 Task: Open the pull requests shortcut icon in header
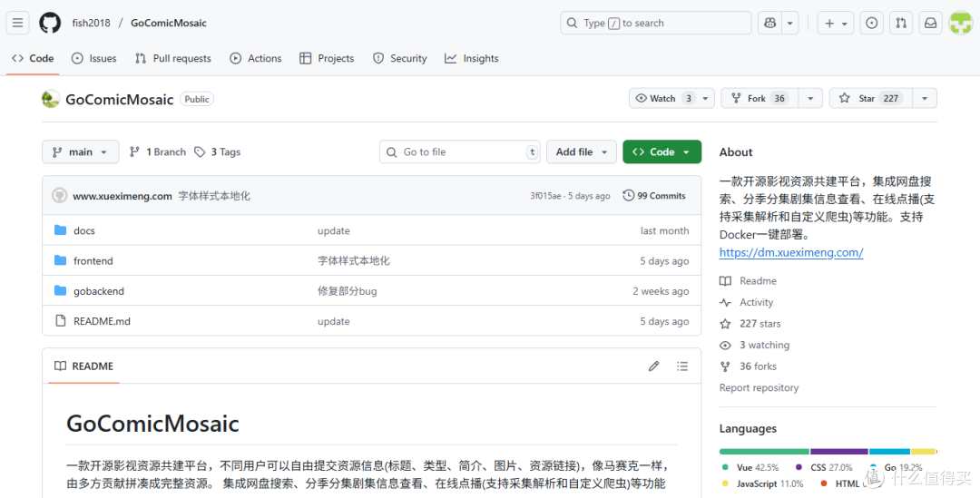point(901,23)
